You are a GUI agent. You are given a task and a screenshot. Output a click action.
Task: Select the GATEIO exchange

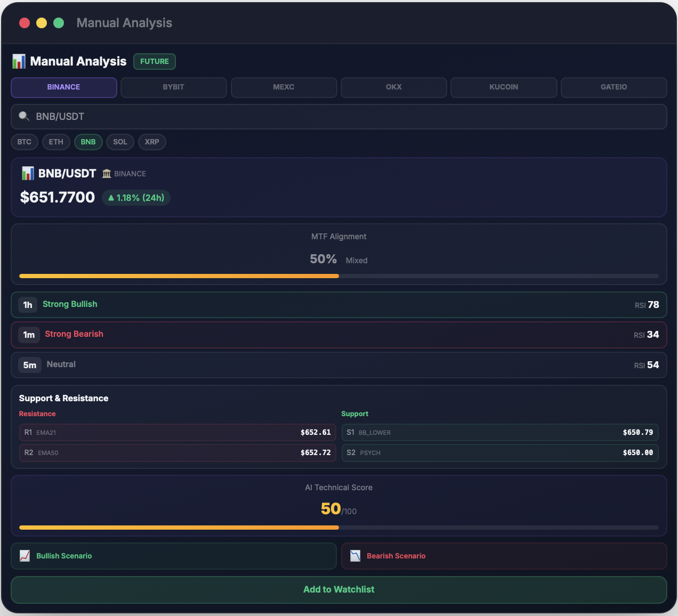(x=614, y=87)
